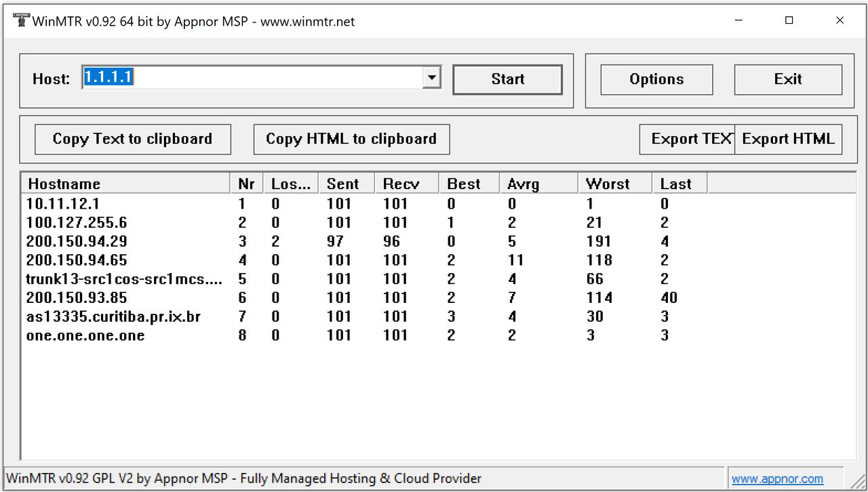Click the Avrg column header
The width and height of the screenshot is (868, 492).
tap(538, 184)
